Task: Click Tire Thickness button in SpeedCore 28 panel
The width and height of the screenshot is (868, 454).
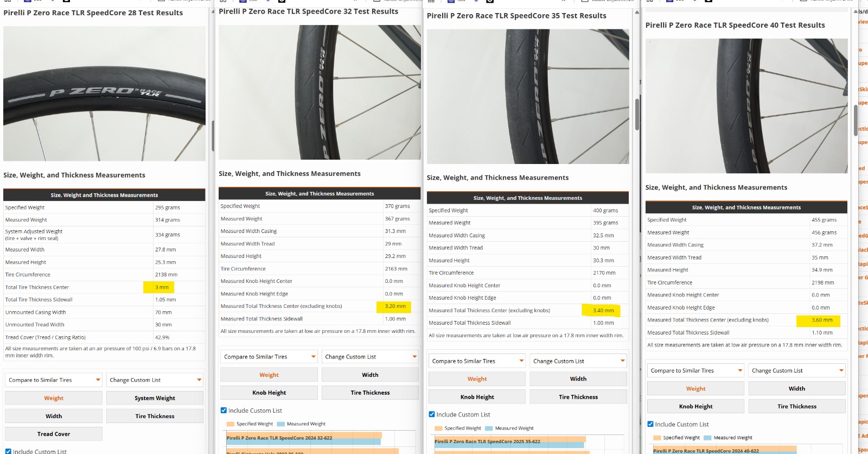Action: click(155, 416)
